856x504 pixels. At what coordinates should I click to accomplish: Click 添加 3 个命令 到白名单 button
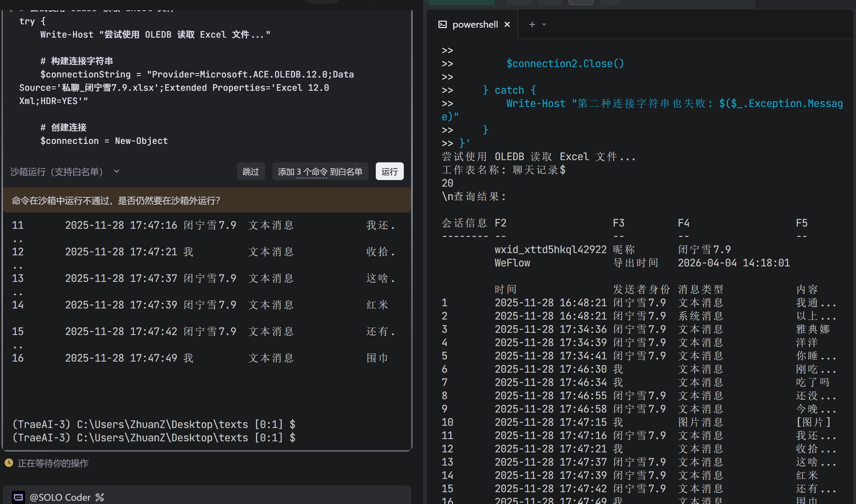click(x=320, y=172)
